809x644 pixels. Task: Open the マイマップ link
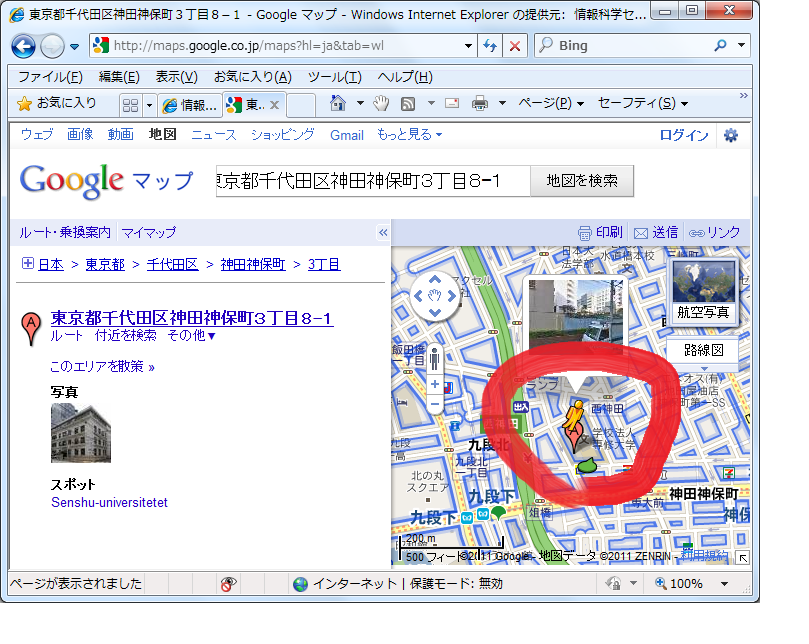(149, 233)
